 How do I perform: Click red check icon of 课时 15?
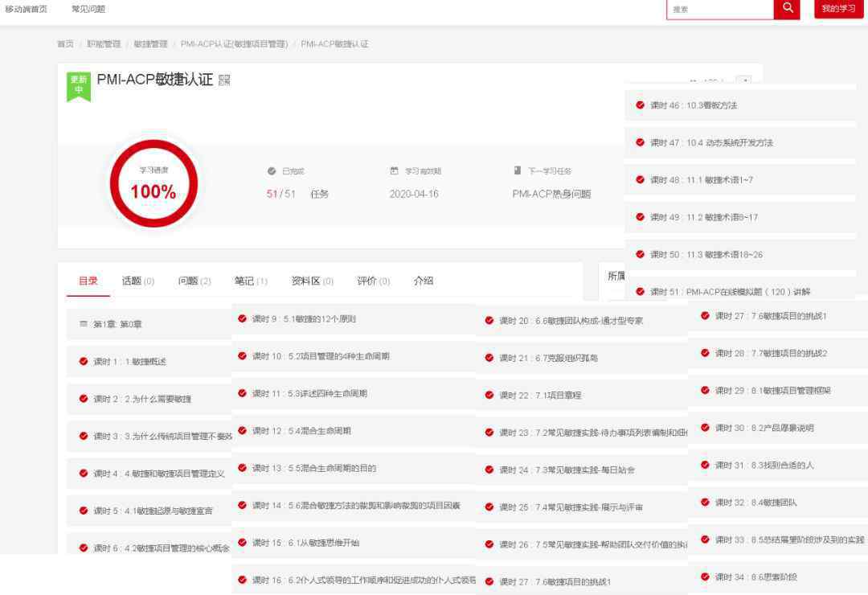coord(242,543)
